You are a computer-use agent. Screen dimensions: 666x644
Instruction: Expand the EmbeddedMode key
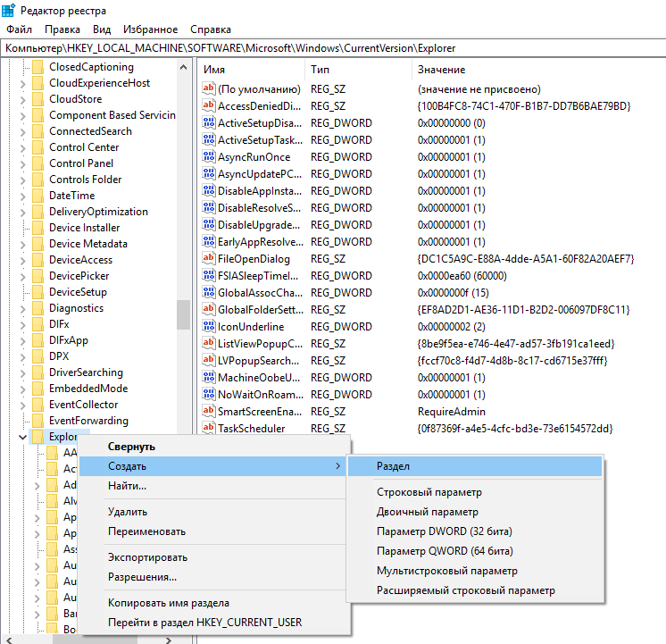23,389
